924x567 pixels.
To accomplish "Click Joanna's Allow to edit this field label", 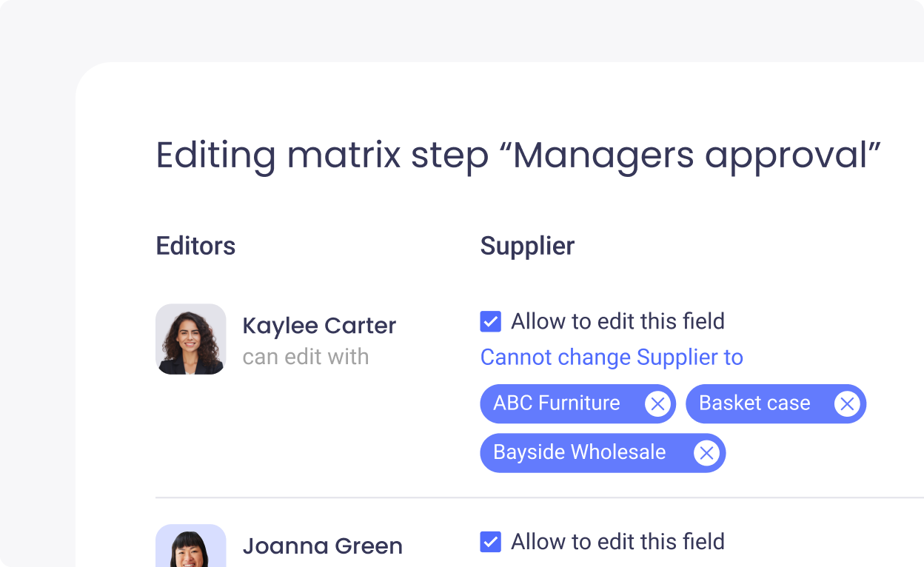I will click(x=617, y=542).
